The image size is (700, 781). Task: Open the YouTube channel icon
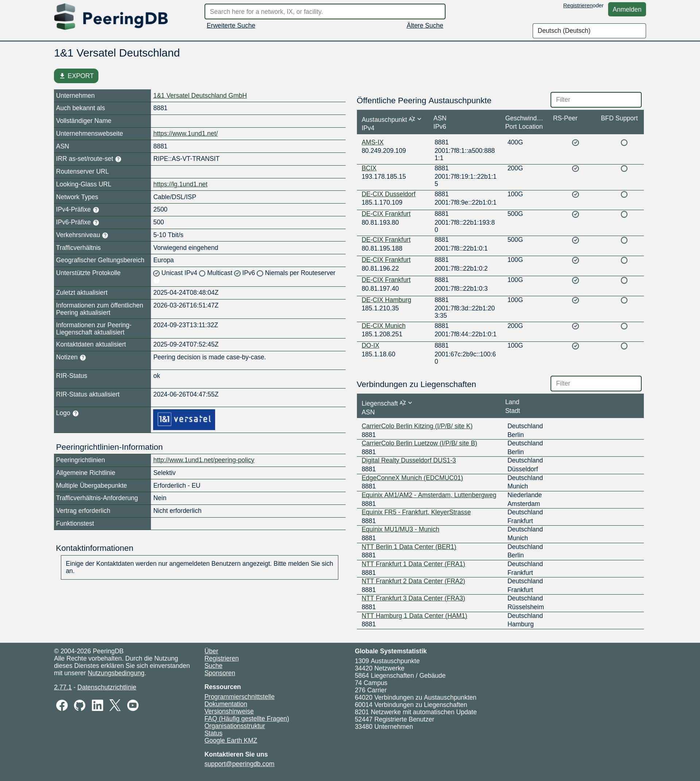tap(133, 705)
